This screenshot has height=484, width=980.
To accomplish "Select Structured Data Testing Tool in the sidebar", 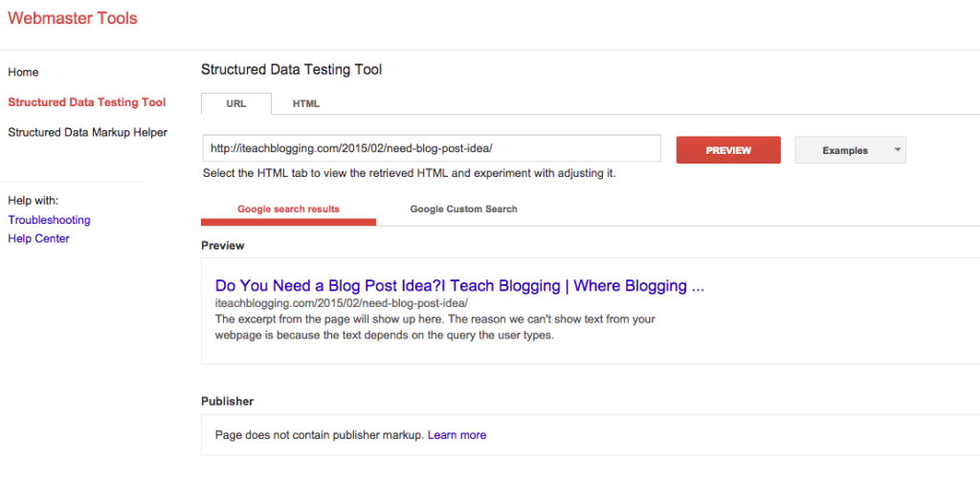I will tap(86, 102).
